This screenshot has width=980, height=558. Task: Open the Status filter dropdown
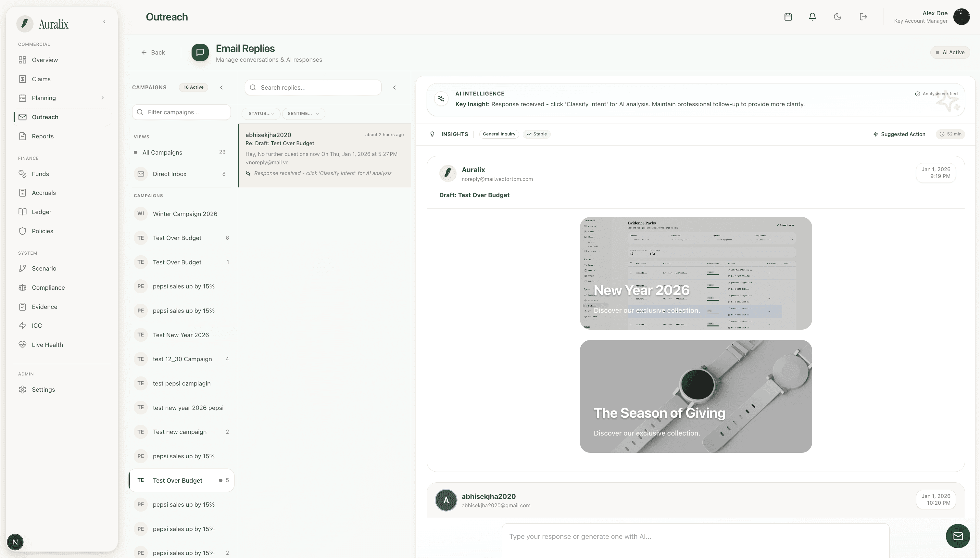click(261, 113)
